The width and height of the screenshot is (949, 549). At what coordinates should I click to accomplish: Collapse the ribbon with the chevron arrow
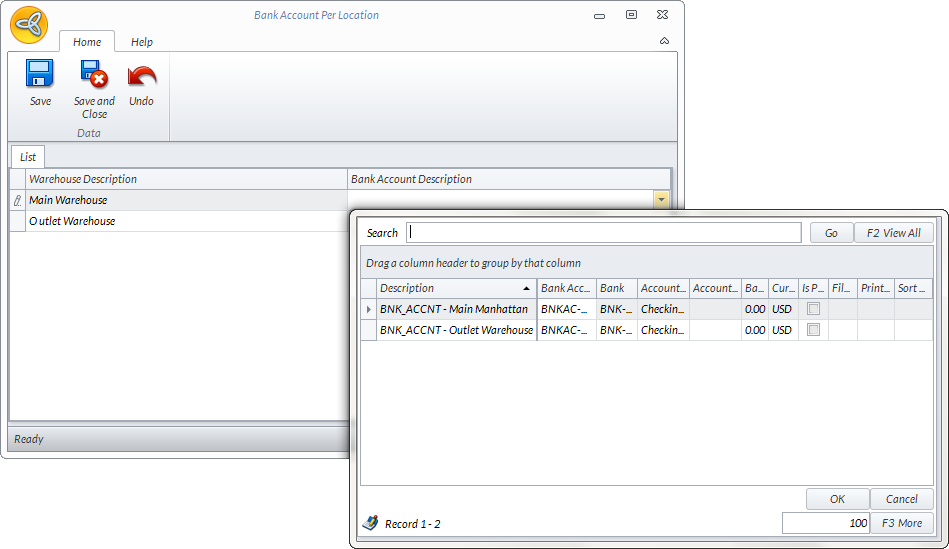(664, 41)
